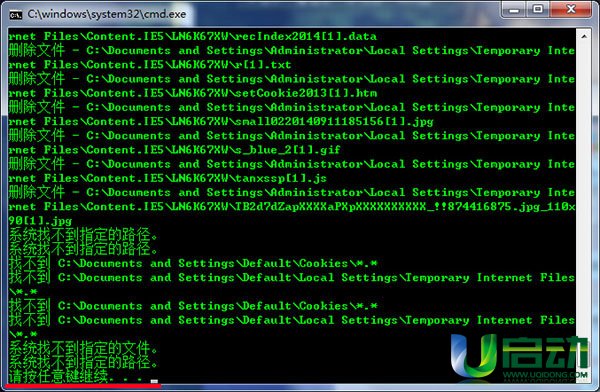This screenshot has height=392, width=600.
Task: Click the line ending s_blue_2[1].gif
Action: 174,150
